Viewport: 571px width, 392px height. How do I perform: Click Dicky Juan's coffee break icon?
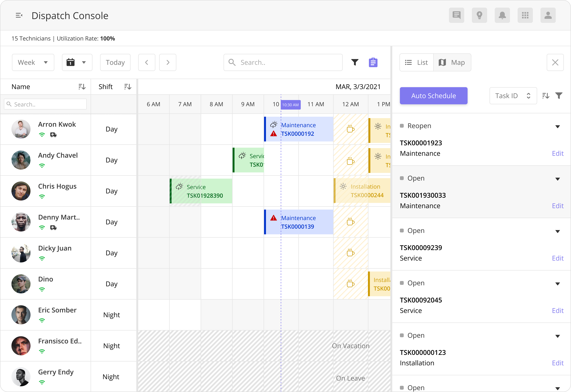tap(350, 252)
